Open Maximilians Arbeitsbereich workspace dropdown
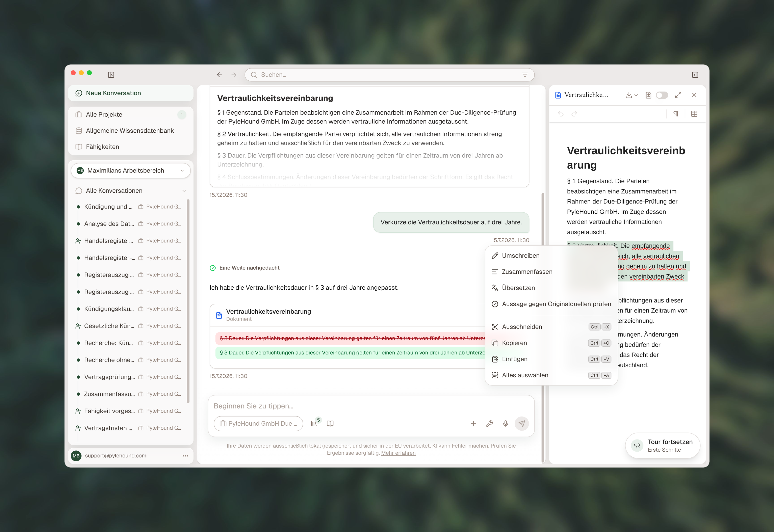Screen dimensions: 774x532 [131, 170]
